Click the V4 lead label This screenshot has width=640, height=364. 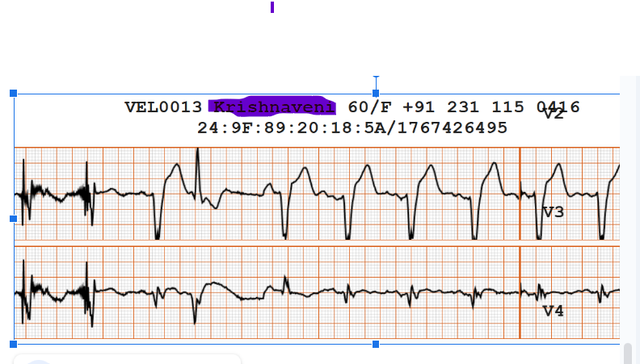554,312
